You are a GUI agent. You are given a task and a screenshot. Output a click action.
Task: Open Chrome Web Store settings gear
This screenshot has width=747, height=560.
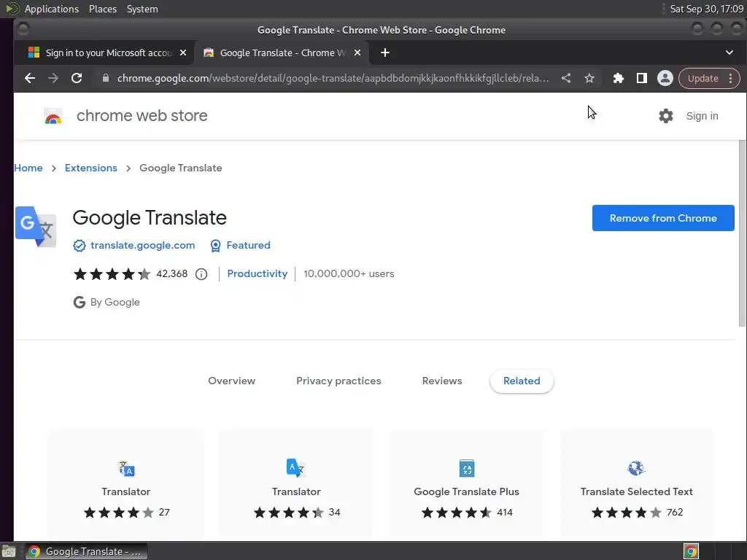pyautogui.click(x=666, y=116)
